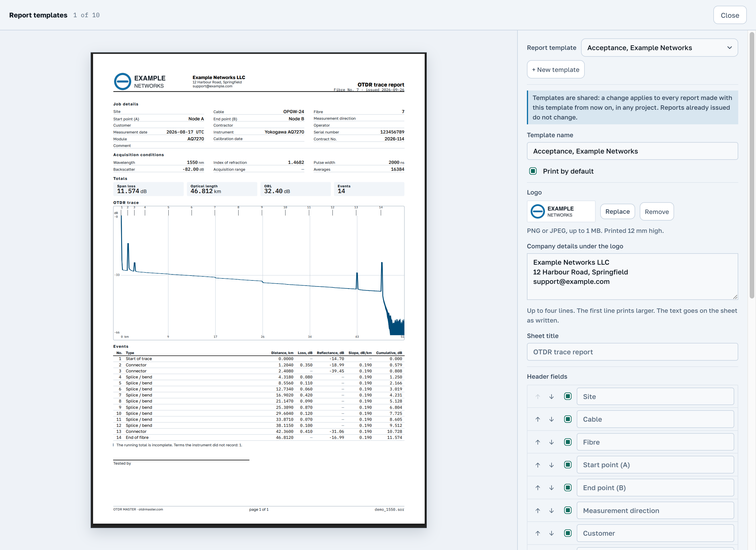
Task: Move the Customer field down
Action: point(552,533)
